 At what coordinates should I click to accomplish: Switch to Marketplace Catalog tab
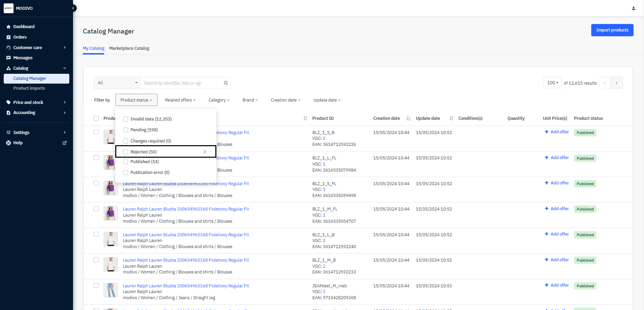(129, 48)
